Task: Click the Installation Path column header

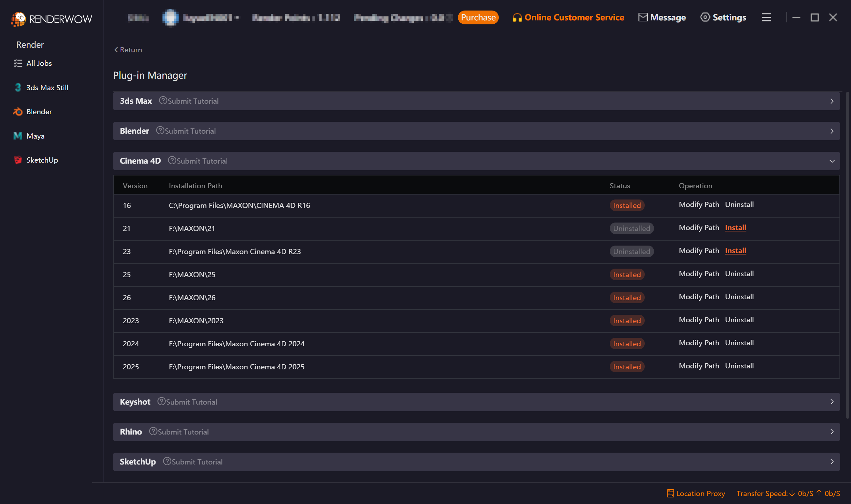Action: click(x=195, y=186)
